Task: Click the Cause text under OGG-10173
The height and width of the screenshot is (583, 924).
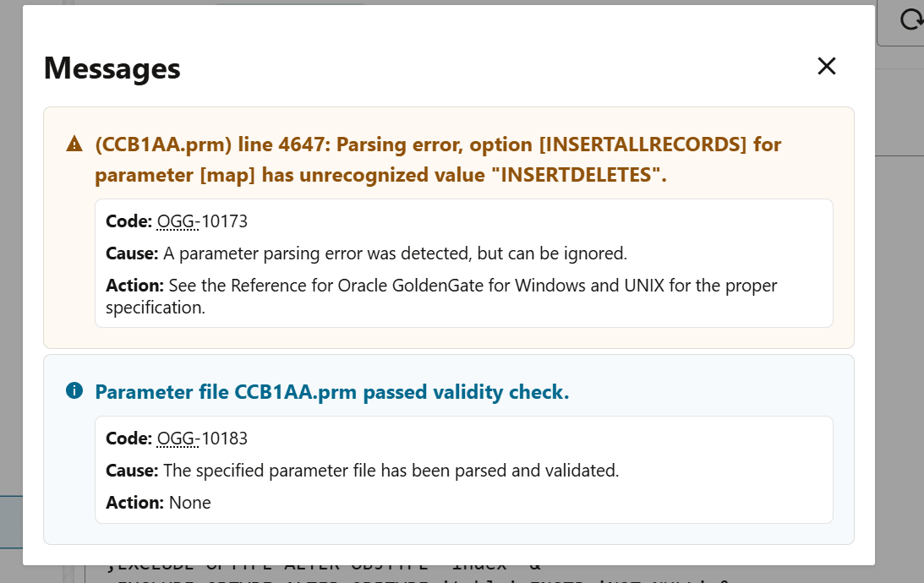Action: coord(338,253)
